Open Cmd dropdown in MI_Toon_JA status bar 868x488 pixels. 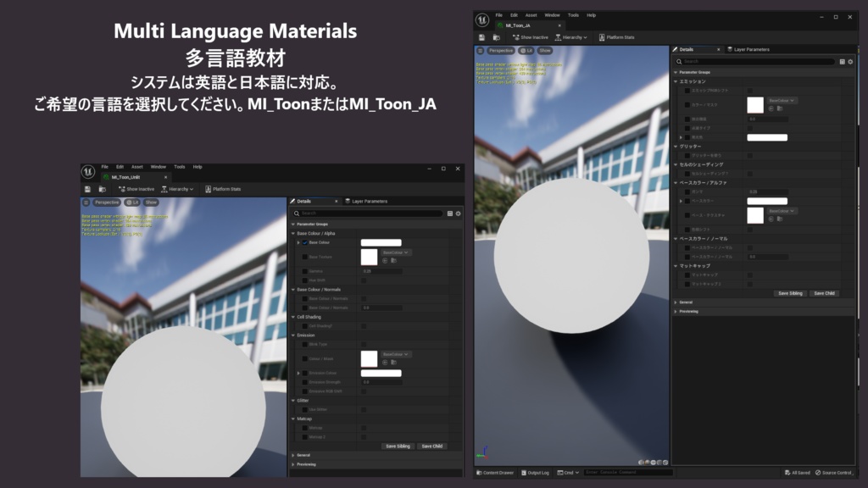[x=568, y=473]
